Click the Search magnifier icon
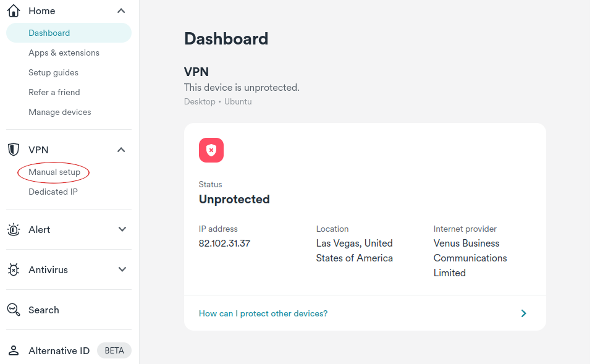Viewport: 595px width, 364px height. pos(13,310)
